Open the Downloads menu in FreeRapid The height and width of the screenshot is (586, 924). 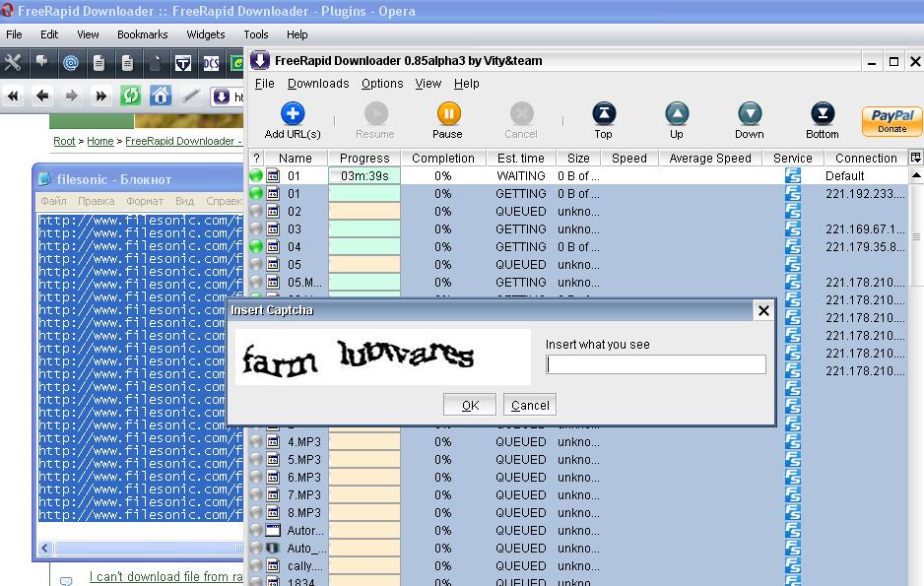click(318, 84)
